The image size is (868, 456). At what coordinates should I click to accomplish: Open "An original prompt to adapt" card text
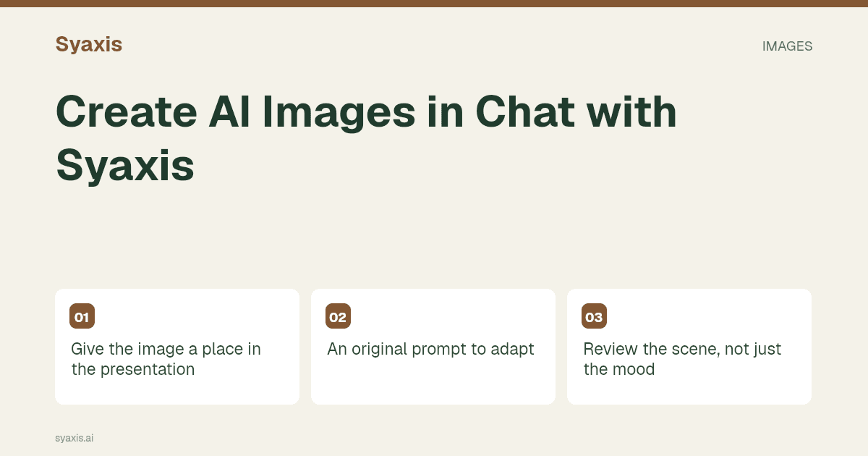[430, 349]
